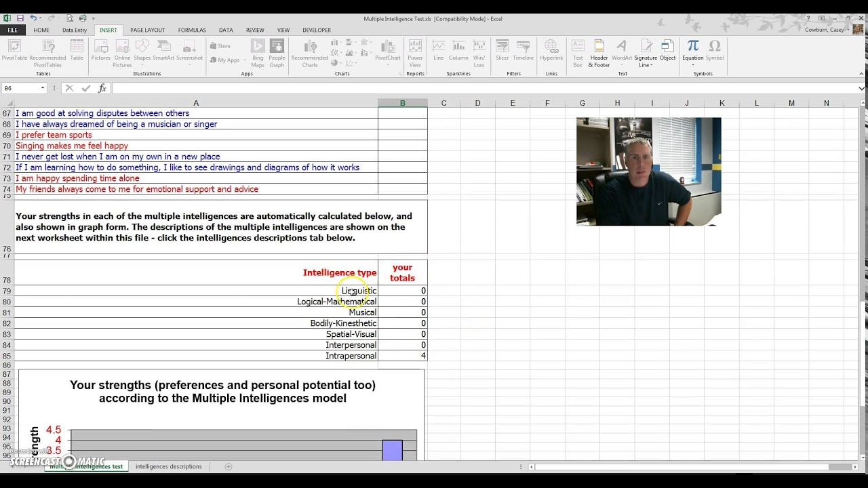Viewport: 868px width, 488px height.
Task: Add a new worksheet
Action: click(229, 466)
